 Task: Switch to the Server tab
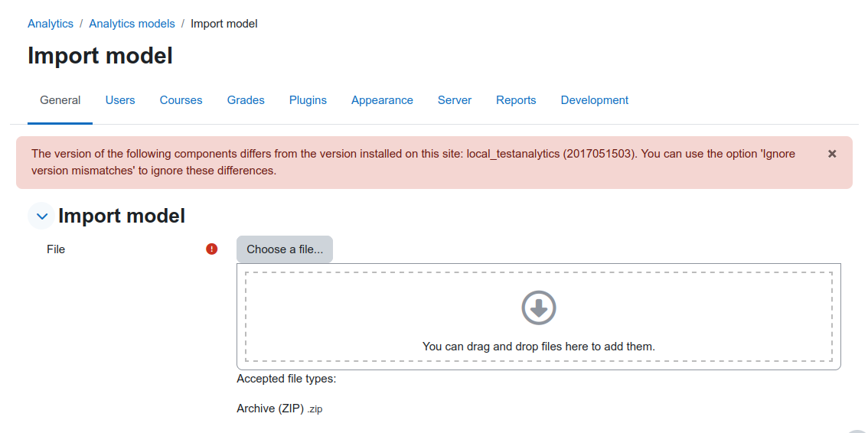(x=455, y=100)
